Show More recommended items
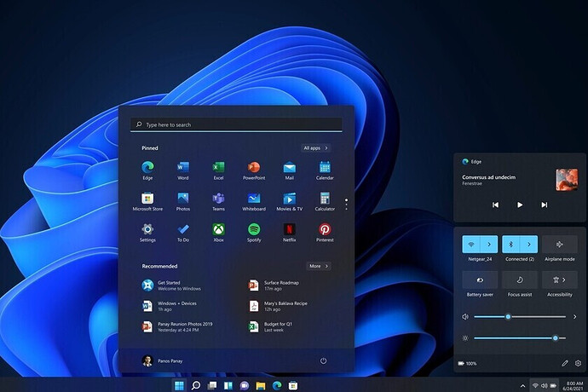The height and width of the screenshot is (392, 588). [x=319, y=266]
